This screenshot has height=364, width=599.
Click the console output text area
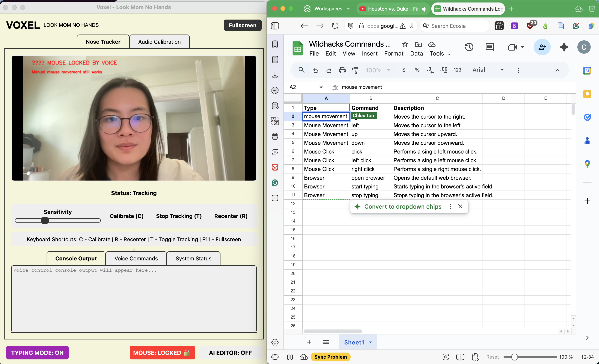[134, 299]
